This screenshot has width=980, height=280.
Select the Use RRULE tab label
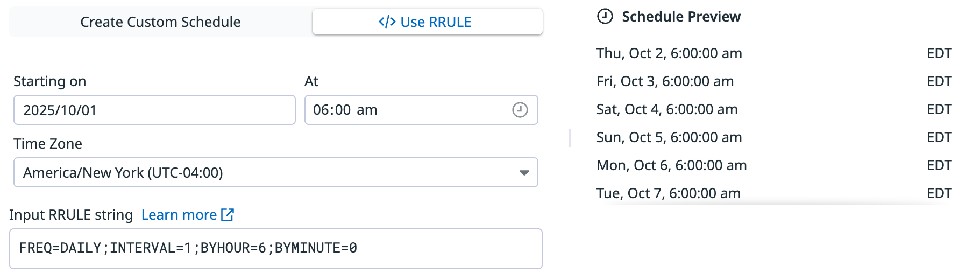click(x=436, y=22)
